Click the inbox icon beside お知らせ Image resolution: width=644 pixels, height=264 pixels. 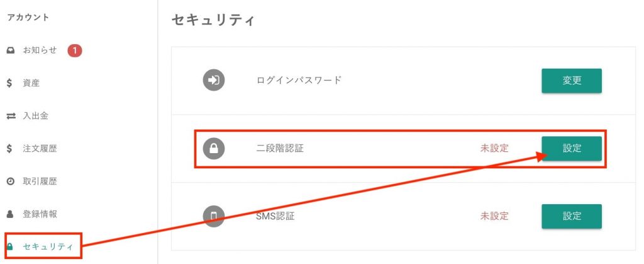(x=11, y=51)
